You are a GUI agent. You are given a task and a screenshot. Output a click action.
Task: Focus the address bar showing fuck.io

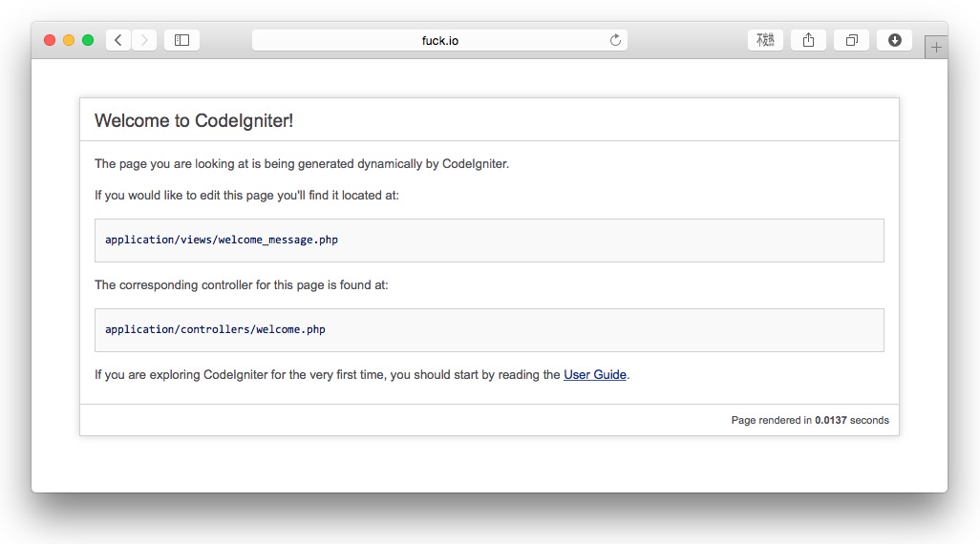click(439, 40)
